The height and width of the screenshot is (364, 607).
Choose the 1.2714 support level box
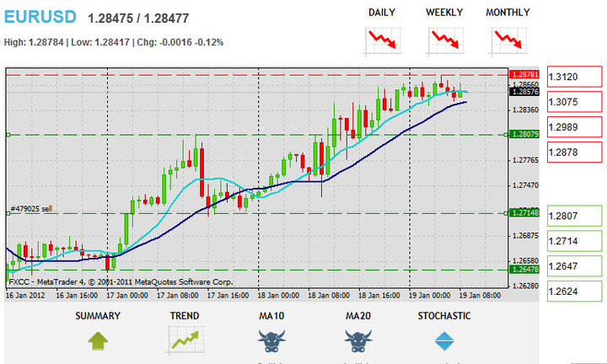[x=576, y=241]
